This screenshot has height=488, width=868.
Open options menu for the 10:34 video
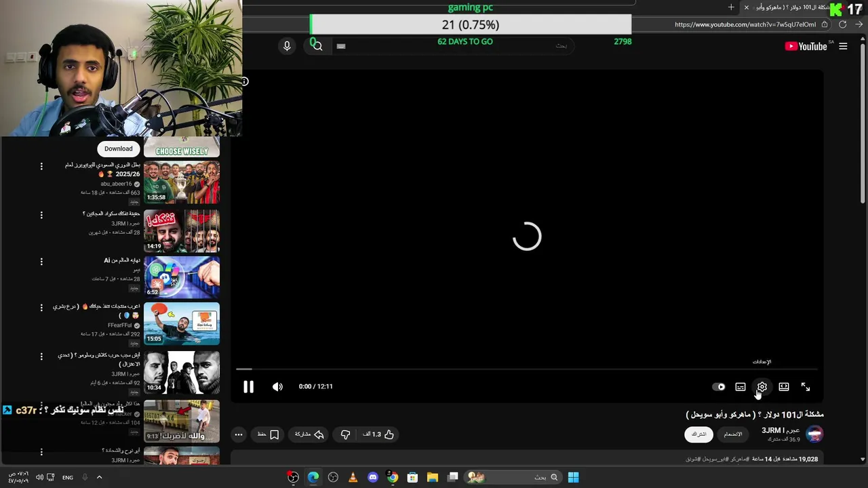pos(41,356)
